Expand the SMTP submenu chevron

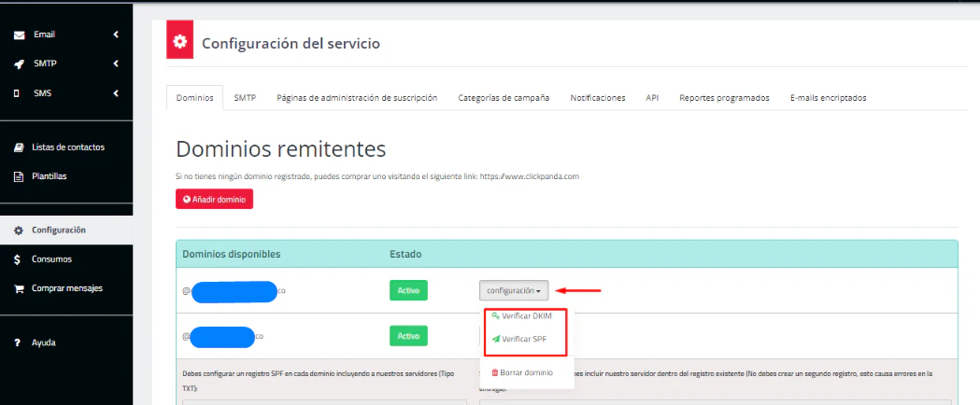116,63
